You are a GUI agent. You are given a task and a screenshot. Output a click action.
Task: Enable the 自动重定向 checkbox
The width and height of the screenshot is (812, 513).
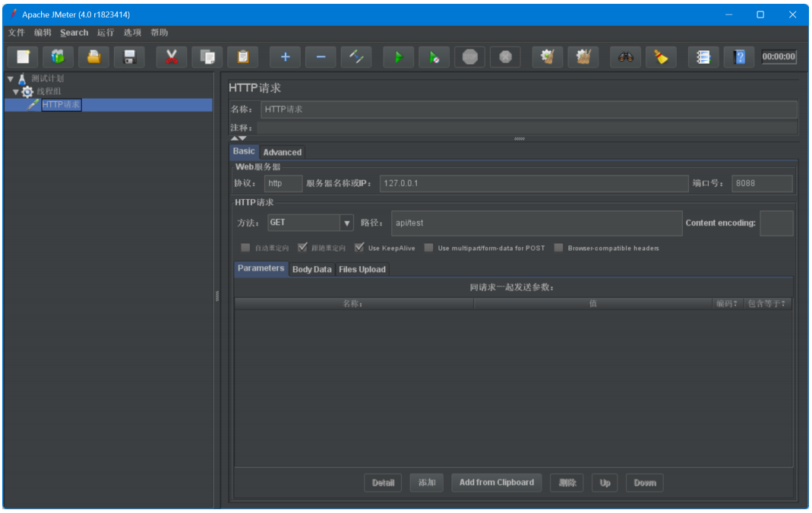pos(245,248)
